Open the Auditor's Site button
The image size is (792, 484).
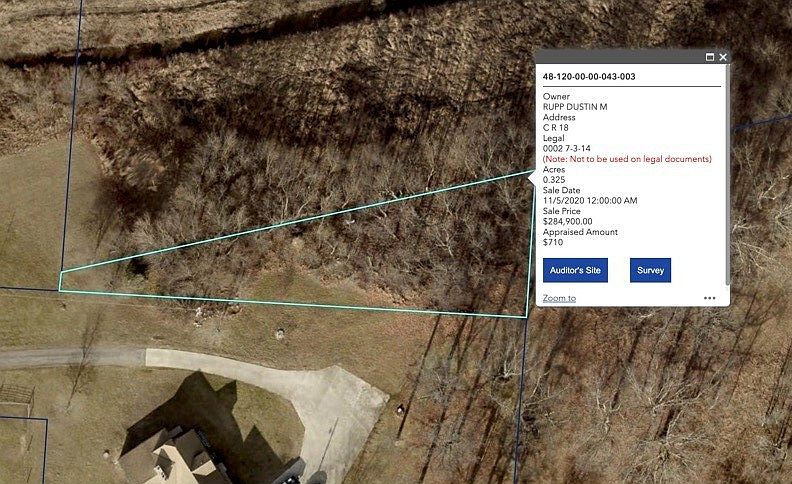tap(575, 270)
